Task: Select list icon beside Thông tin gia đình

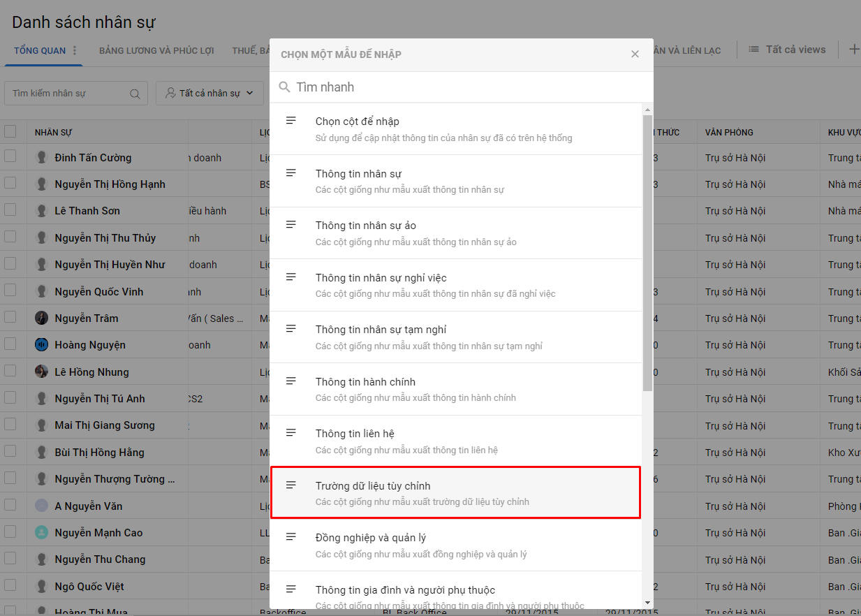Action: (291, 589)
